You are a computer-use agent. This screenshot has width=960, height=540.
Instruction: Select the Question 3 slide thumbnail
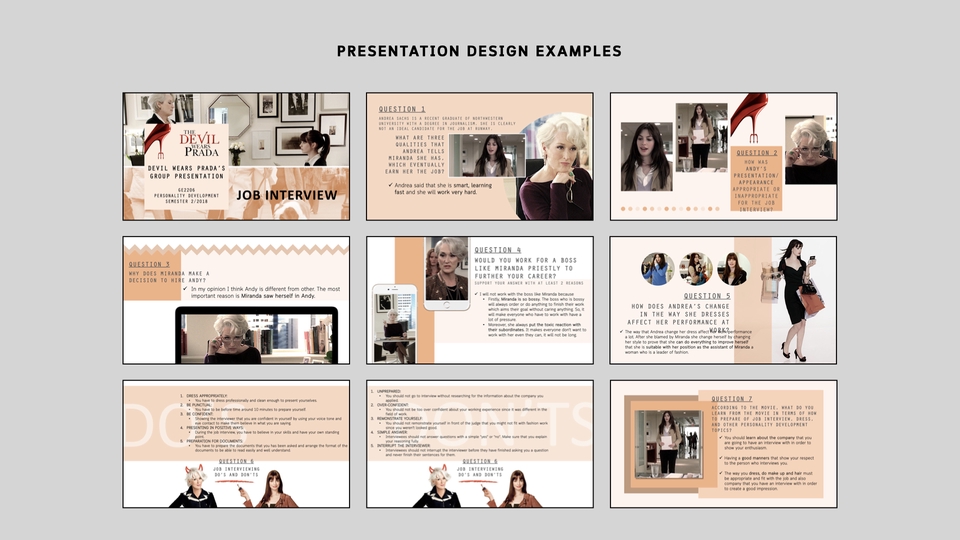pyautogui.click(x=236, y=300)
